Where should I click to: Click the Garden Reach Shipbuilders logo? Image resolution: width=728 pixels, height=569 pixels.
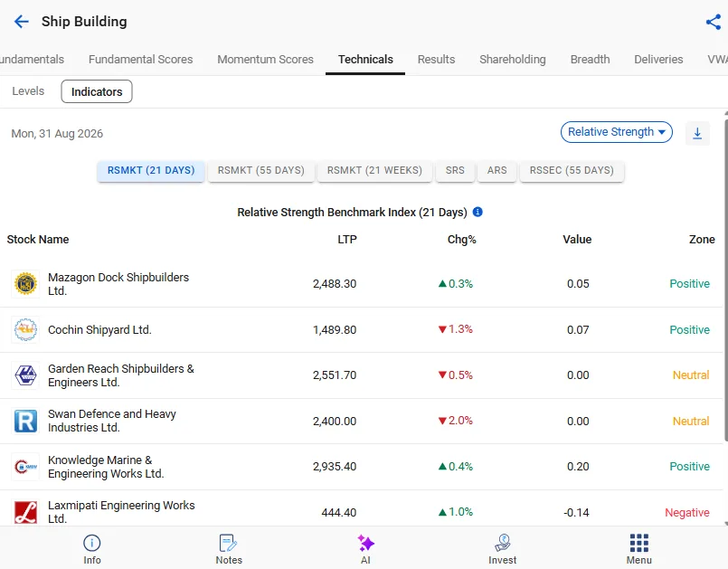[x=25, y=375]
